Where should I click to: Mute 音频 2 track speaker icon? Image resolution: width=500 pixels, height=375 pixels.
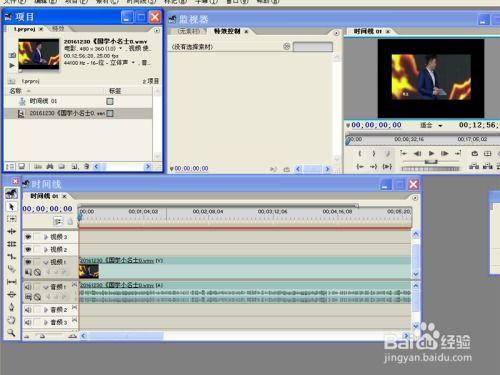pyautogui.click(x=28, y=310)
